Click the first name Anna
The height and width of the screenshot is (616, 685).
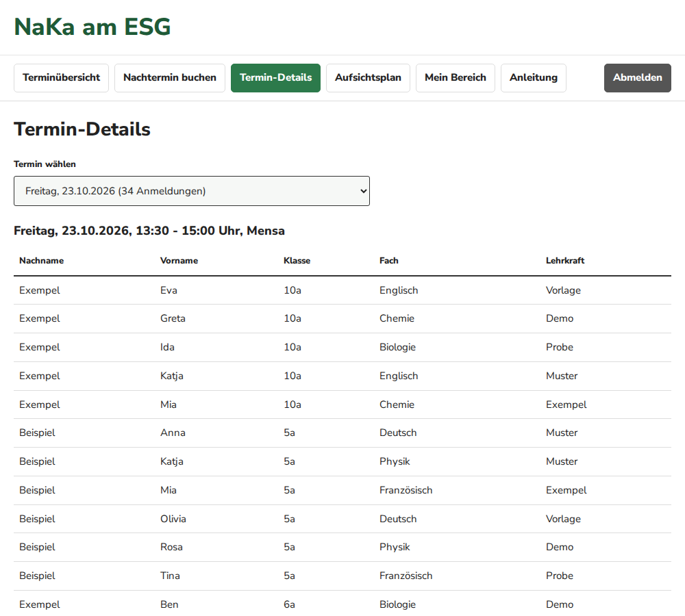173,433
